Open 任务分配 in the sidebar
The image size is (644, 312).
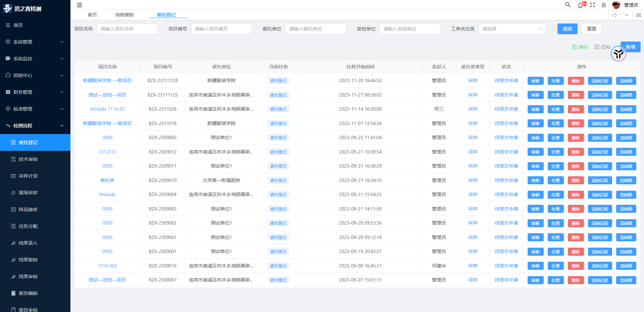pyautogui.click(x=35, y=226)
